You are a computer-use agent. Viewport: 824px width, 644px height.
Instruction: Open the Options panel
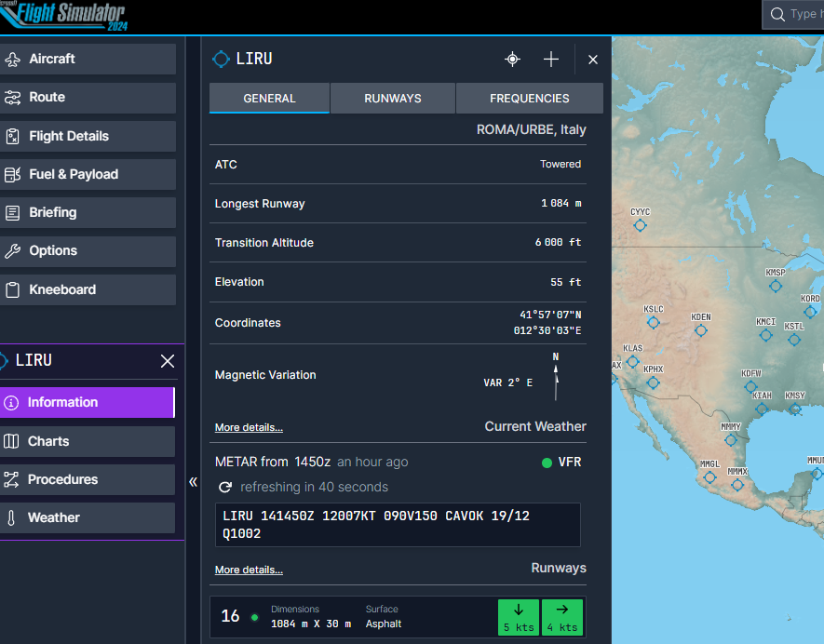point(88,251)
